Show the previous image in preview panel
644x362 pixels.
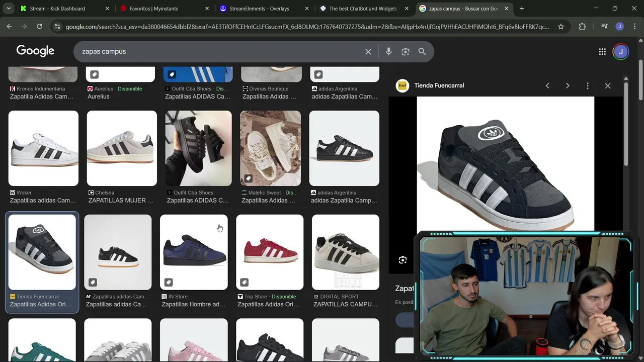click(x=547, y=85)
